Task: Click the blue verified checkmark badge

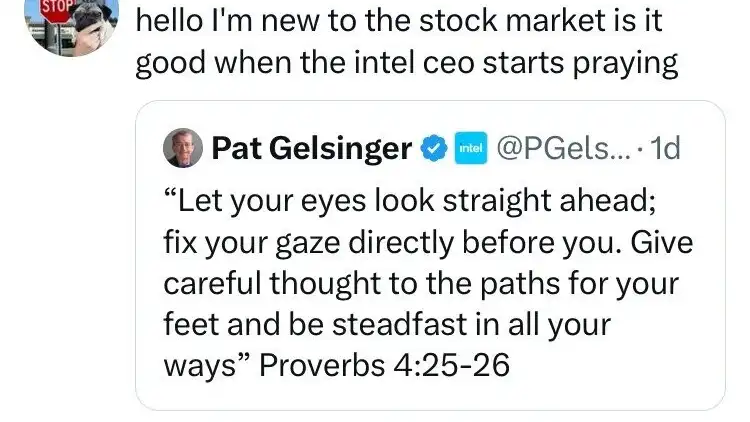Action: click(433, 149)
